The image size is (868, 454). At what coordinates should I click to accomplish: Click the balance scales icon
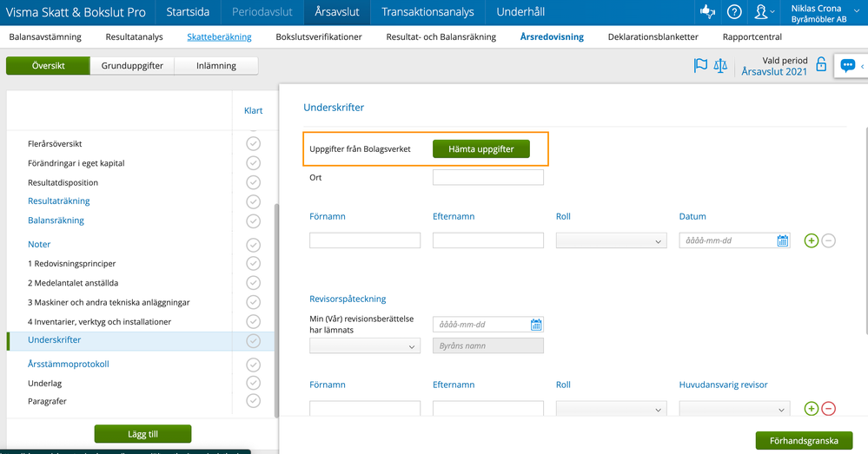coord(720,66)
